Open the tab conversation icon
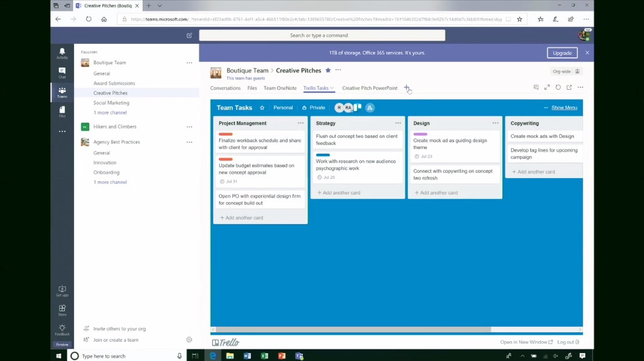 click(x=536, y=87)
